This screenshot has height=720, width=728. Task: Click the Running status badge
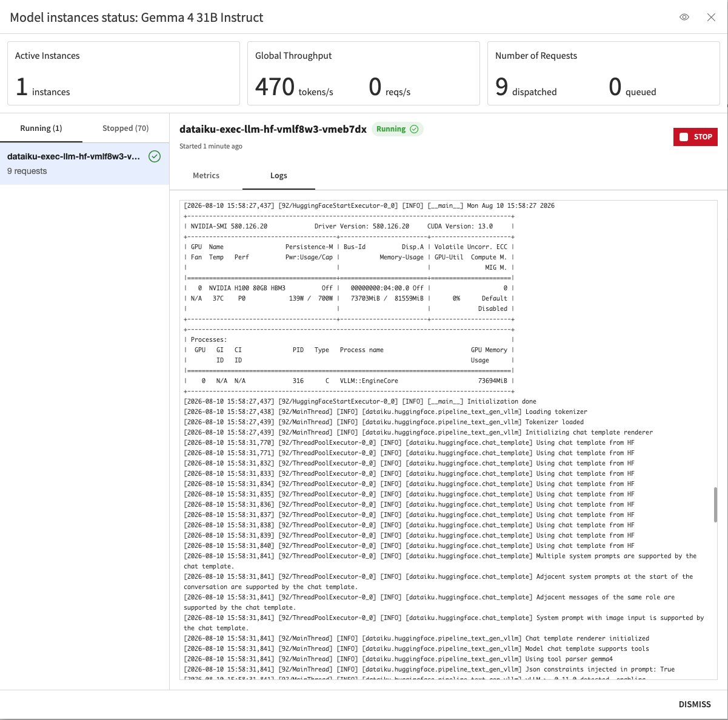click(x=397, y=129)
